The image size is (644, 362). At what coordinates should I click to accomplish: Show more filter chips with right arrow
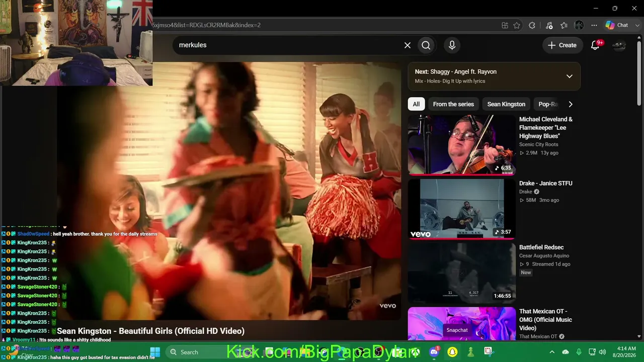click(570, 104)
